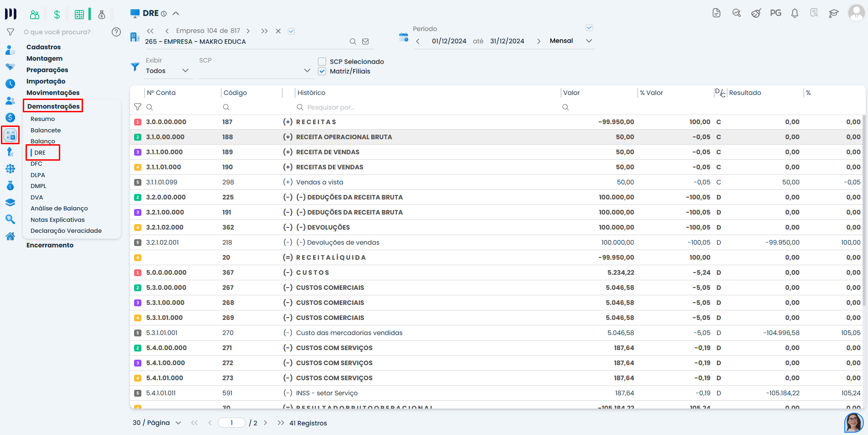Go to next company with single arrow

[248, 31]
